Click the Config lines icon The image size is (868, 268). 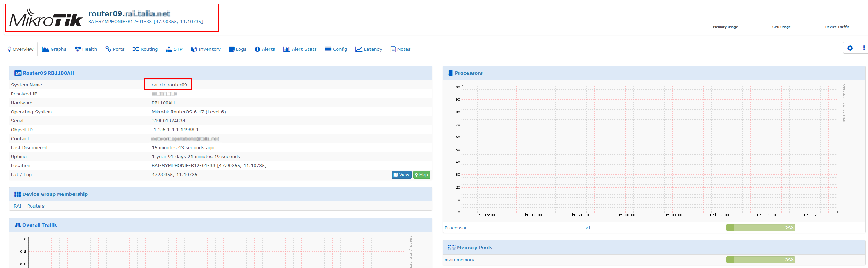(x=328, y=49)
